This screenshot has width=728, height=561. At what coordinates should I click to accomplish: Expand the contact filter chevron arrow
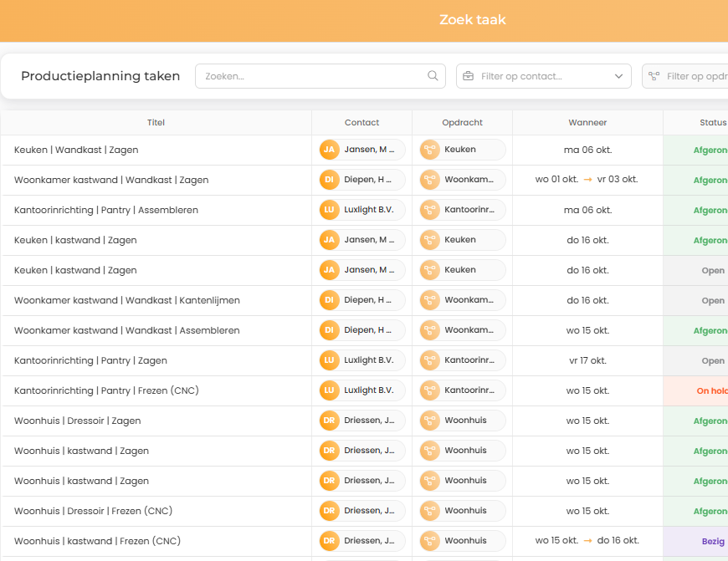[x=619, y=76]
